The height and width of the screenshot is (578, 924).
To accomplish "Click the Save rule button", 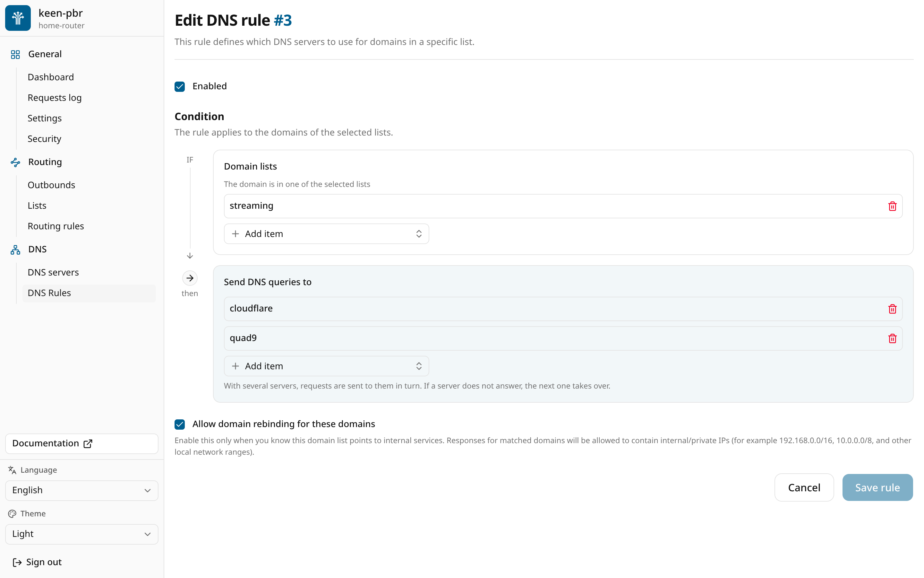I will (877, 487).
